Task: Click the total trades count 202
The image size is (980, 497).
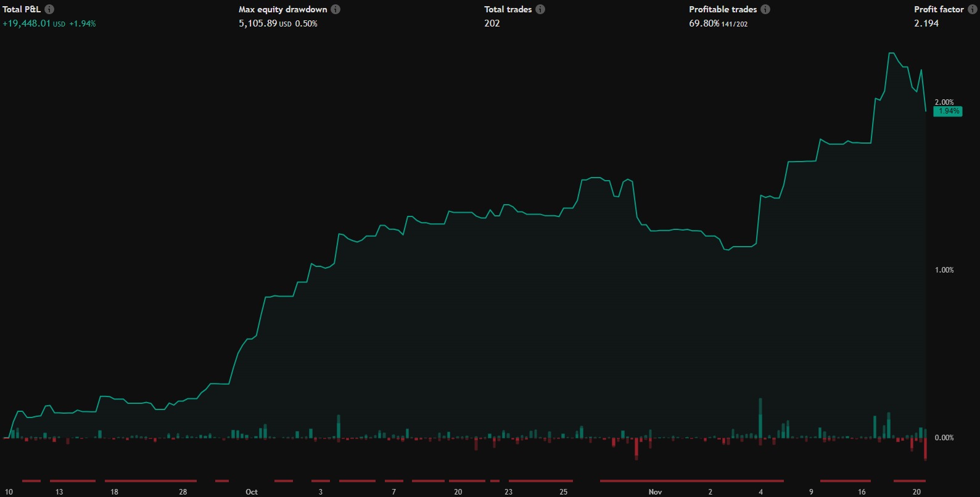Action: point(492,23)
